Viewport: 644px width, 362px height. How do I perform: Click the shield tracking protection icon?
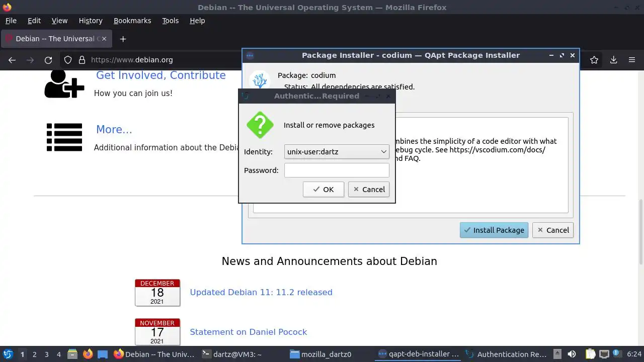(68, 60)
